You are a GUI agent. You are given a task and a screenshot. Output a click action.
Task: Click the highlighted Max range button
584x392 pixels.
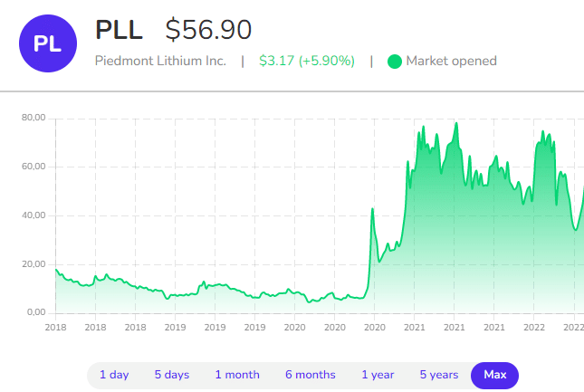click(x=494, y=375)
